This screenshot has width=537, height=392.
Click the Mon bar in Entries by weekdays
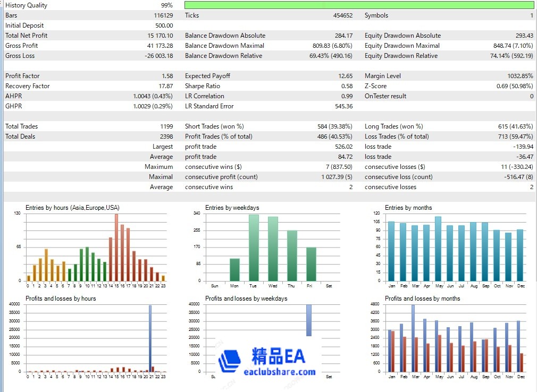[x=234, y=270]
